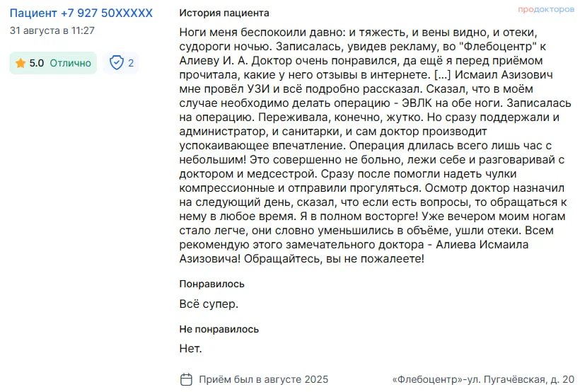Open the «Флебоцентр» Пугачёвская address link
This screenshot has height=392, width=580.
(x=483, y=379)
